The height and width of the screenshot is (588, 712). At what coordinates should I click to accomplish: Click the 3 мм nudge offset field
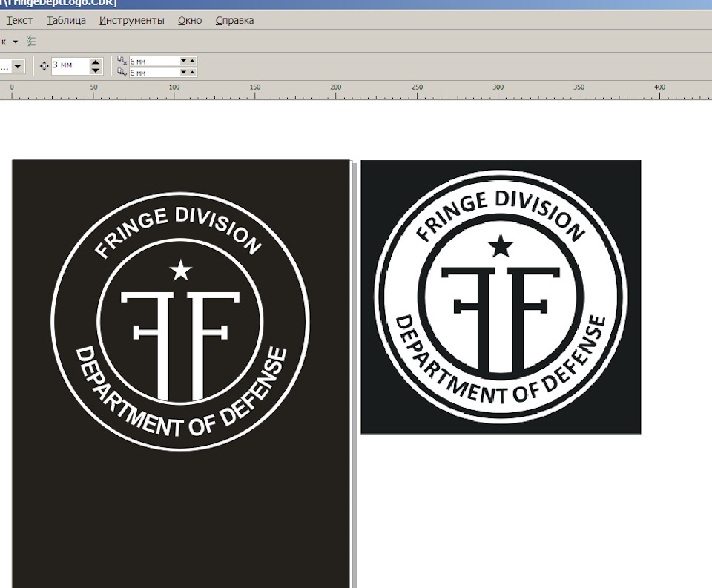[69, 66]
